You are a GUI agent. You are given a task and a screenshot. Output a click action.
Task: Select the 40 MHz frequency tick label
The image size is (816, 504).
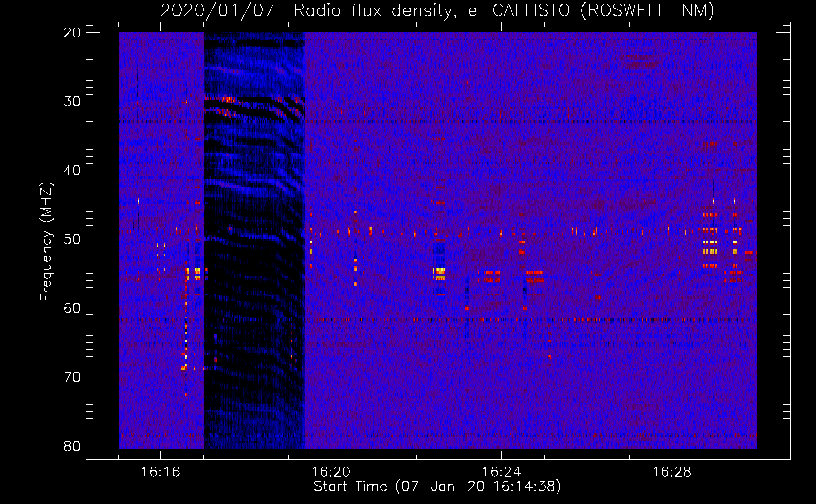point(72,170)
